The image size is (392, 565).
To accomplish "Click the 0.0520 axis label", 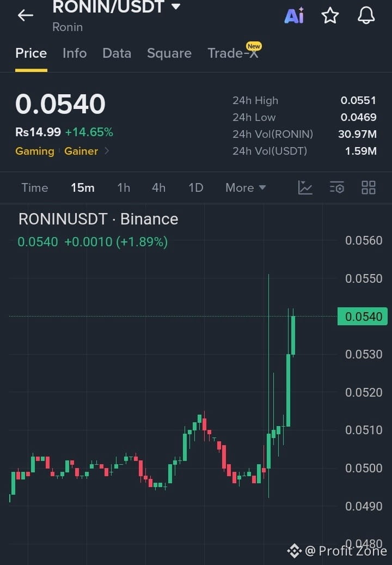I will [364, 392].
